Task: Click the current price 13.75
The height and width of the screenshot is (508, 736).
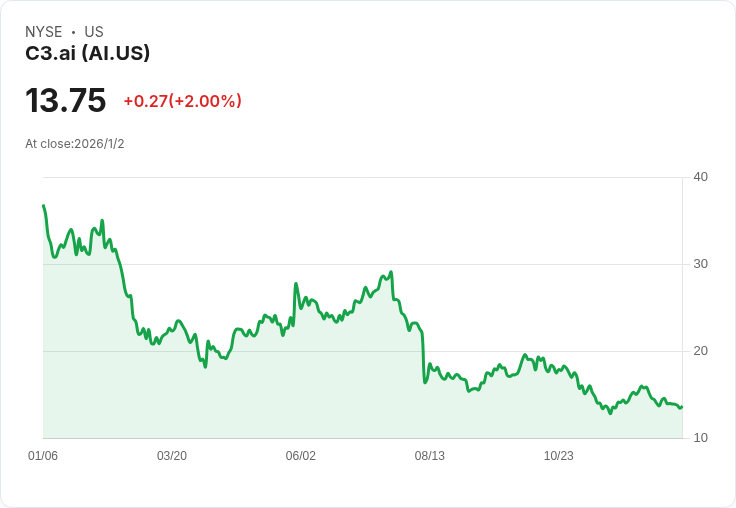Action: [x=66, y=101]
